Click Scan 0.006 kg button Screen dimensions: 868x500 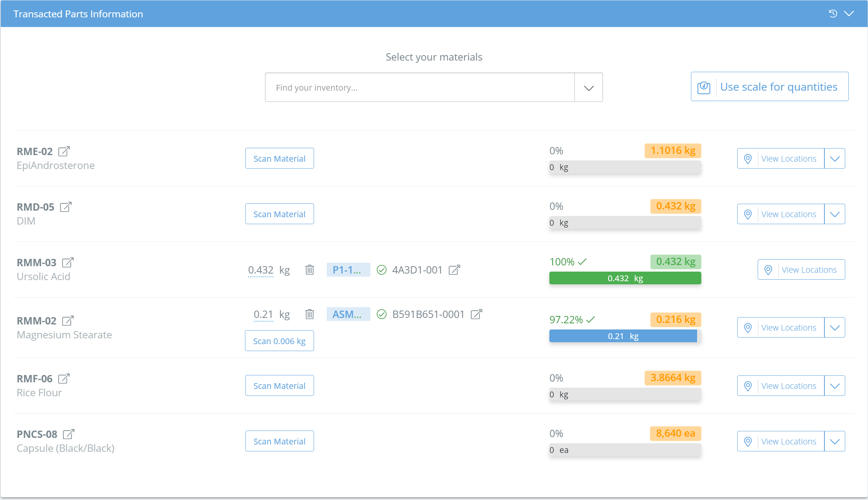point(279,341)
